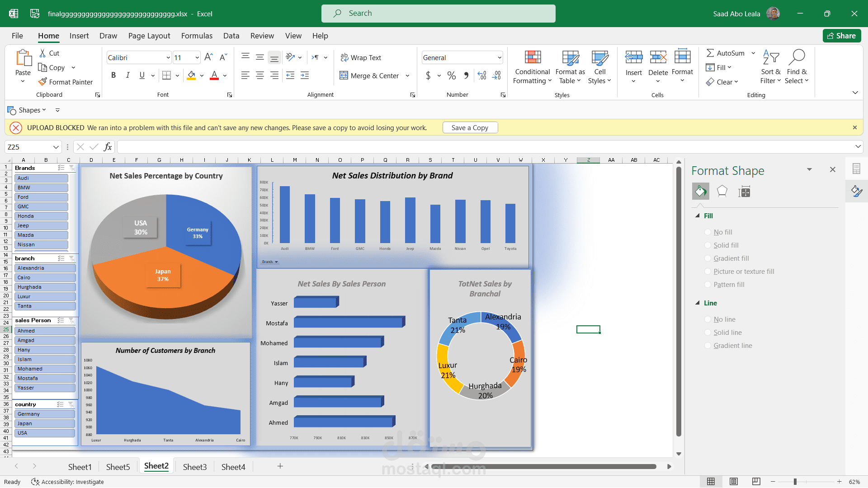Click the AutoSum icon
Screen dimensions: 868x488
coord(710,53)
